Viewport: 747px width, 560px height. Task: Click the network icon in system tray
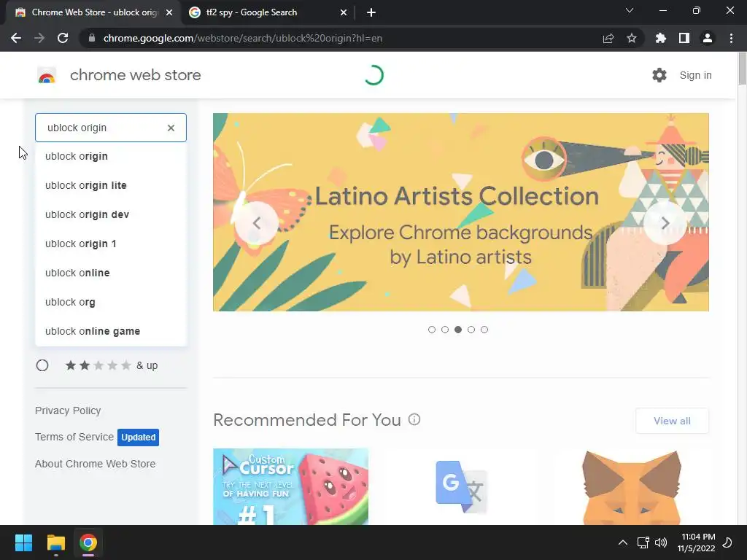(643, 542)
